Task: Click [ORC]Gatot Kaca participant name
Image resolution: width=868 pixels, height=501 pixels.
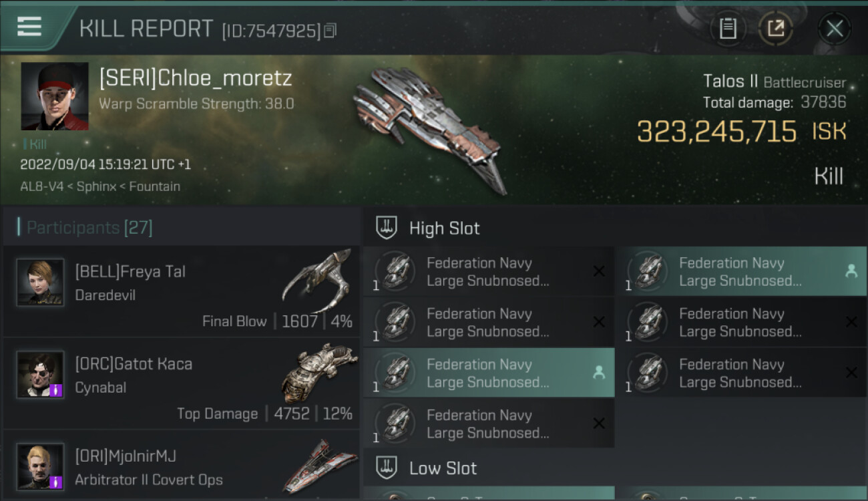Action: tap(134, 364)
